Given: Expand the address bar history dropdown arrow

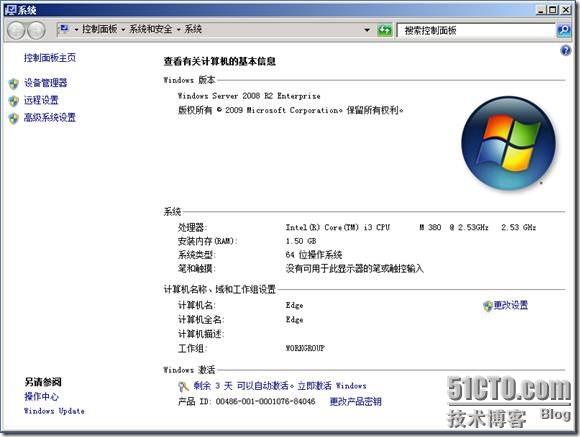Looking at the screenshot, I should pyautogui.click(x=367, y=30).
